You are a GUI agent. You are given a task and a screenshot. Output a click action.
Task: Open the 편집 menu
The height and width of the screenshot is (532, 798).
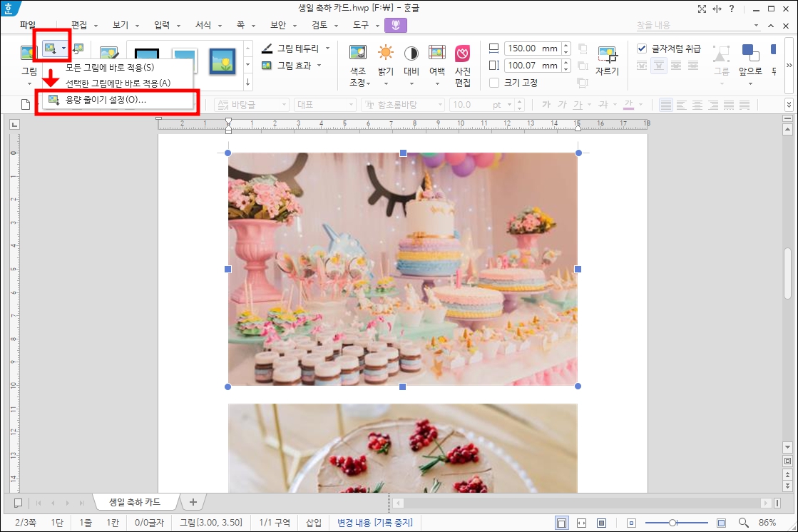tap(79, 25)
